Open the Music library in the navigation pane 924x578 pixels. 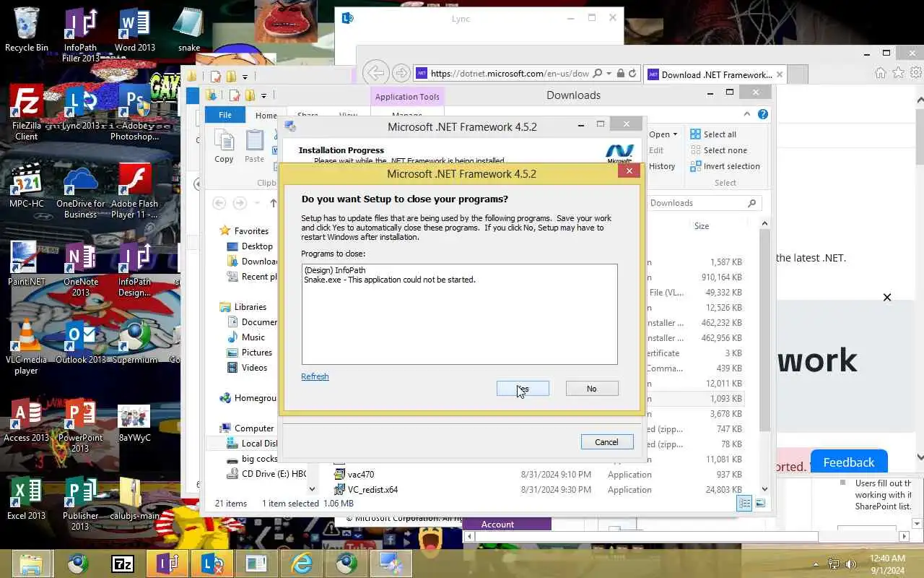tap(253, 337)
